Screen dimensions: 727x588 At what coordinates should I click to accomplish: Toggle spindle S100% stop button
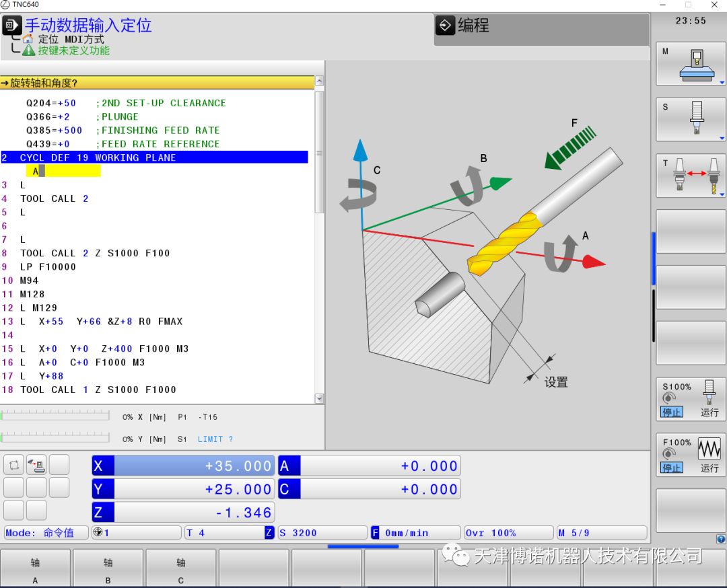pyautogui.click(x=672, y=412)
